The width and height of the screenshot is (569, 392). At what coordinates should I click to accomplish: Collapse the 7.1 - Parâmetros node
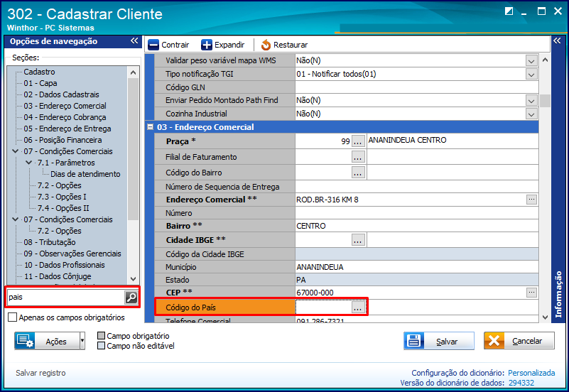pyautogui.click(x=29, y=163)
